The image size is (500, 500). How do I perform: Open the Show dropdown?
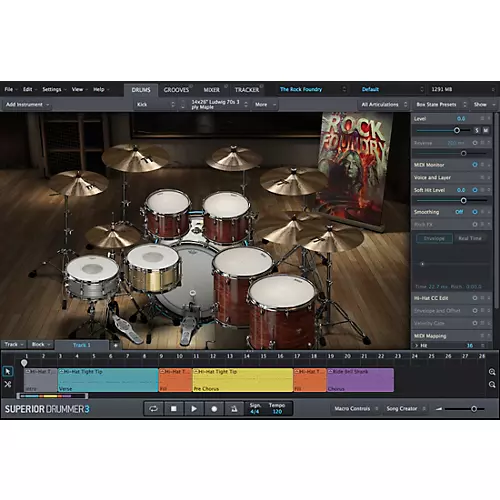[x=484, y=105]
